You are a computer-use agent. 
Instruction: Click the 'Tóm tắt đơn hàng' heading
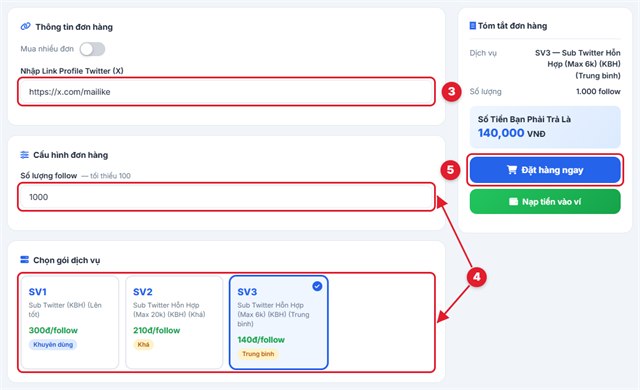click(513, 26)
